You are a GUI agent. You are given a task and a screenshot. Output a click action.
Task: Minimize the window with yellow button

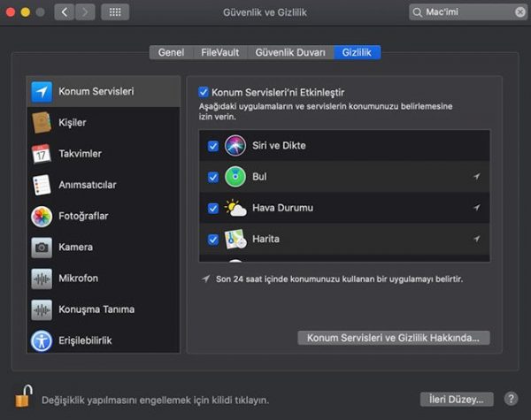point(26,12)
